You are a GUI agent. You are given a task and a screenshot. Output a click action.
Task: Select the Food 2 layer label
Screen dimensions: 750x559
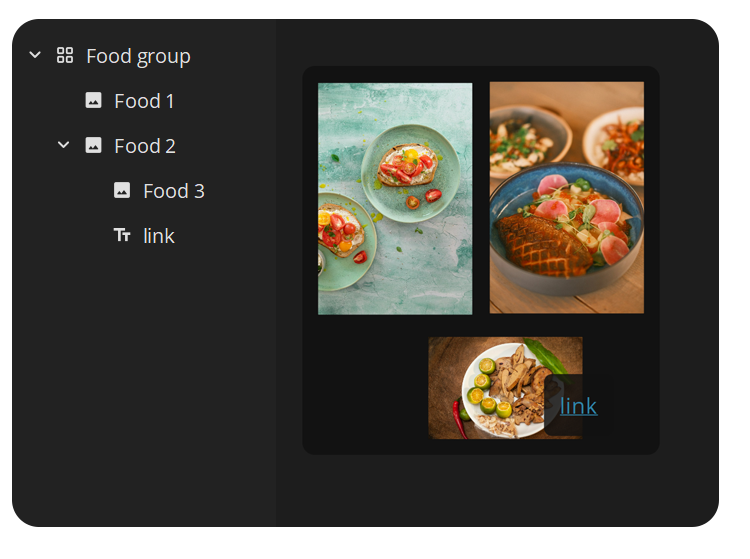coord(145,146)
